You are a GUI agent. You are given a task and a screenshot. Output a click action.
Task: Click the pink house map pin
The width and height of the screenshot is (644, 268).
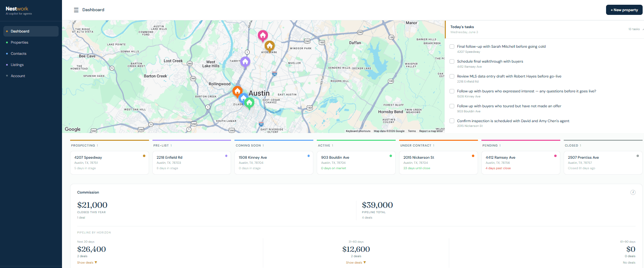click(x=263, y=36)
